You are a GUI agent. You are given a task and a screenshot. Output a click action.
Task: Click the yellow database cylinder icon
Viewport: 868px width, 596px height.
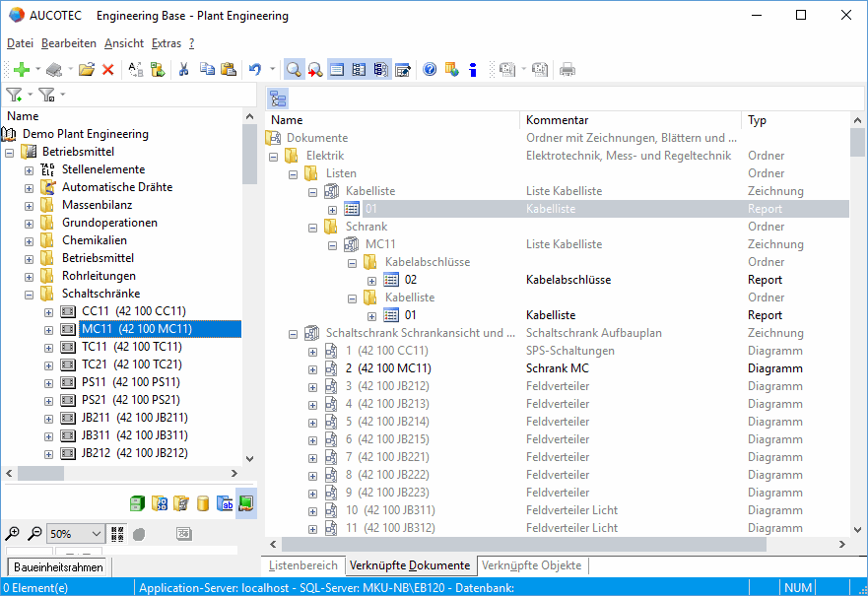(x=203, y=503)
